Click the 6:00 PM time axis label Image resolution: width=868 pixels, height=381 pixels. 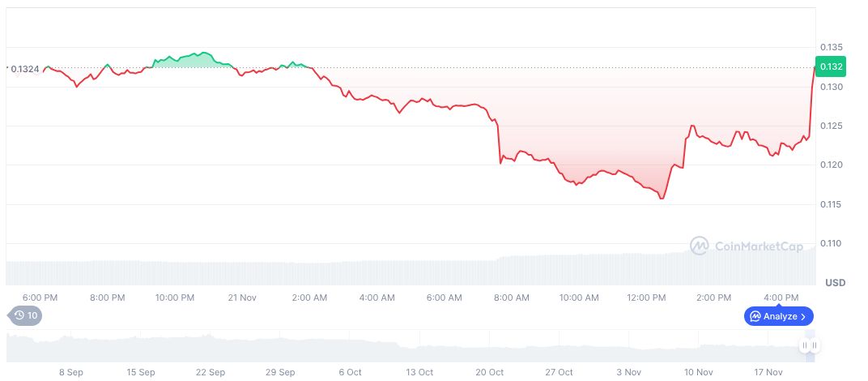(40, 298)
